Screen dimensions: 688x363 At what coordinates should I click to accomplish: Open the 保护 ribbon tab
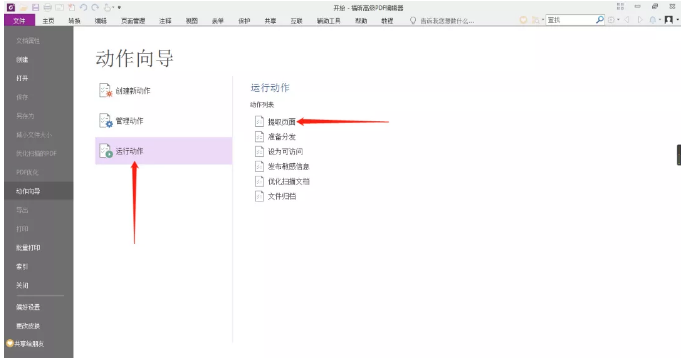click(x=244, y=21)
